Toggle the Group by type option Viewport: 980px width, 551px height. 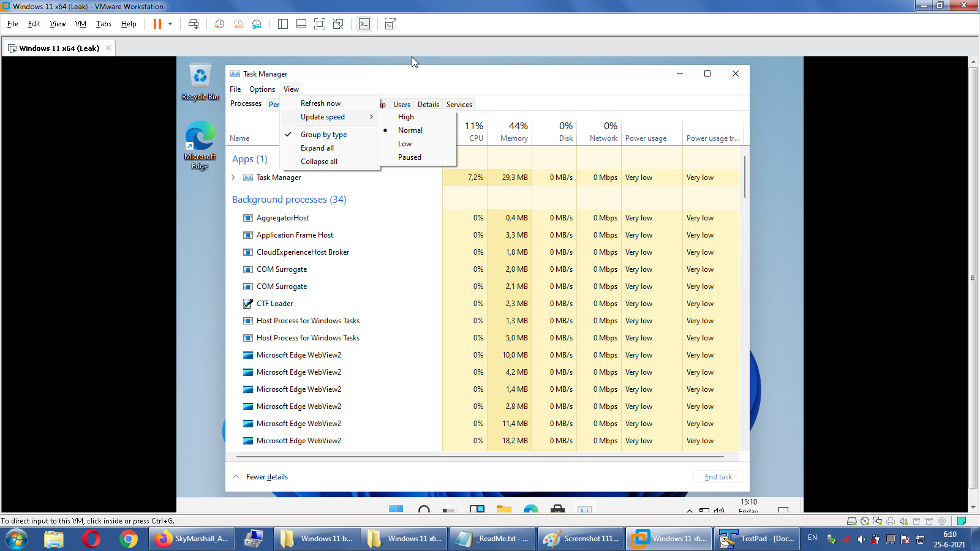(x=323, y=135)
